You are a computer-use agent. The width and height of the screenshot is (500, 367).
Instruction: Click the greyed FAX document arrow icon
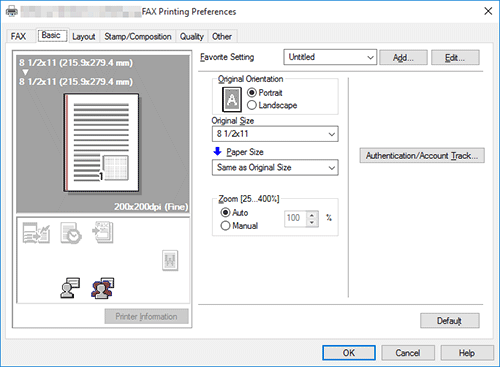103,232
